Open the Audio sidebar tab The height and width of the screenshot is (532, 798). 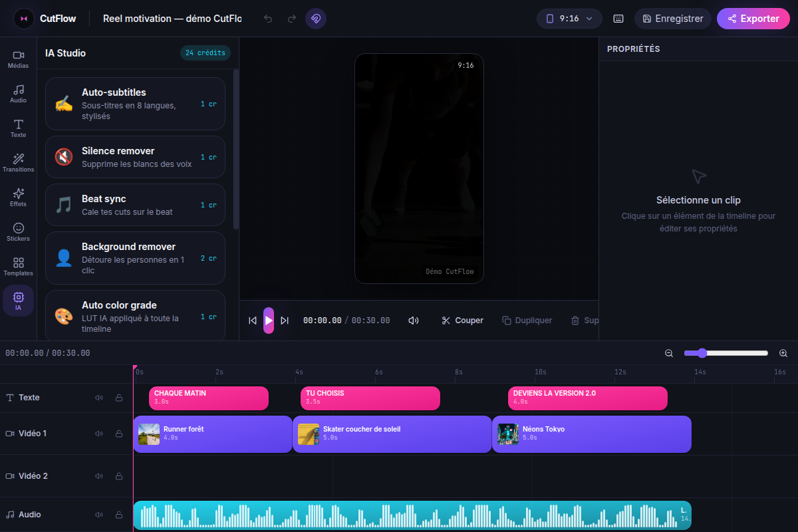tap(19, 94)
